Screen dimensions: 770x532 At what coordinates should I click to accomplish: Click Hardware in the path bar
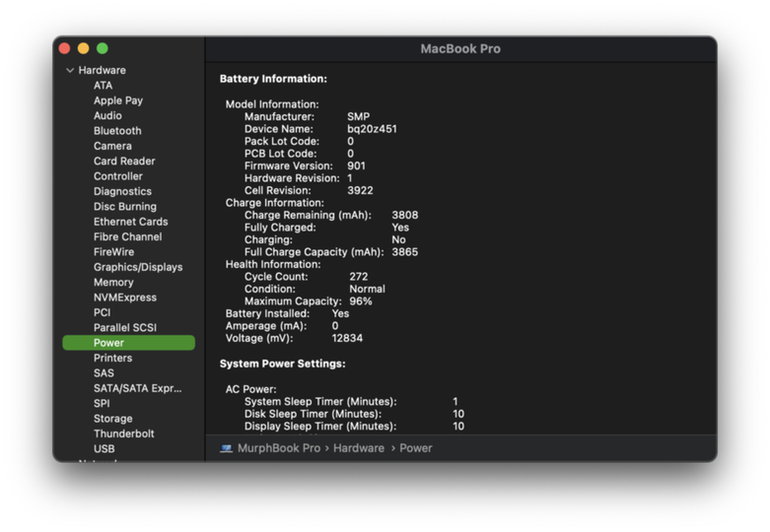pos(359,448)
